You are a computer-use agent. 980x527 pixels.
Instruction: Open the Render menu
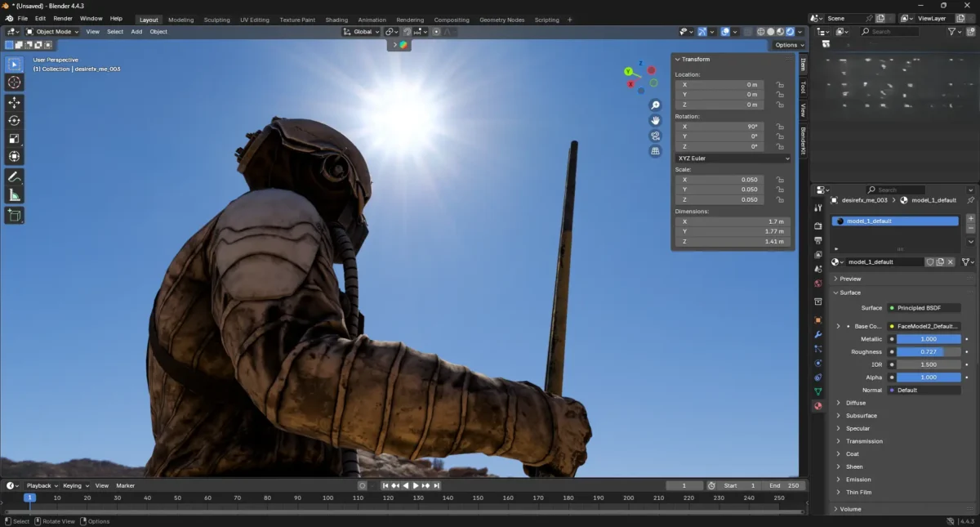[63, 19]
